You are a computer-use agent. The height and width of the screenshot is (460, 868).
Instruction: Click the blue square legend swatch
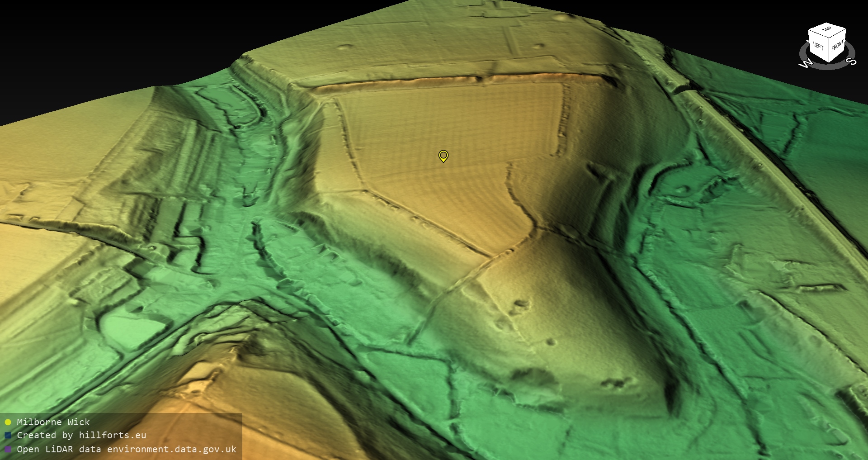pyautogui.click(x=8, y=435)
